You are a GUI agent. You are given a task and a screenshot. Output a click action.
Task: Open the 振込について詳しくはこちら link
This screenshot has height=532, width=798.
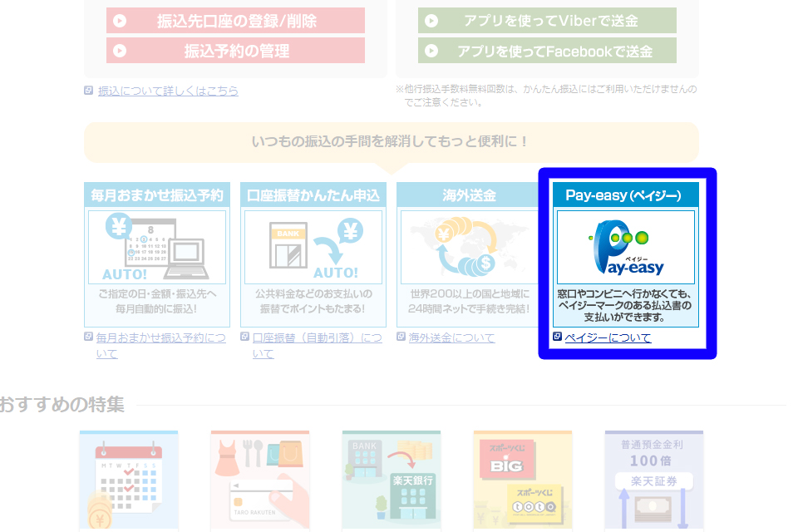168,91
